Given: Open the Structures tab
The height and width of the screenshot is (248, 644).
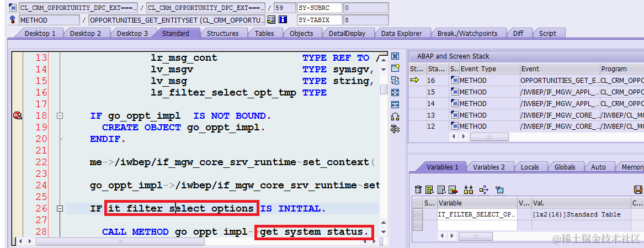Looking at the screenshot, I should (x=222, y=33).
